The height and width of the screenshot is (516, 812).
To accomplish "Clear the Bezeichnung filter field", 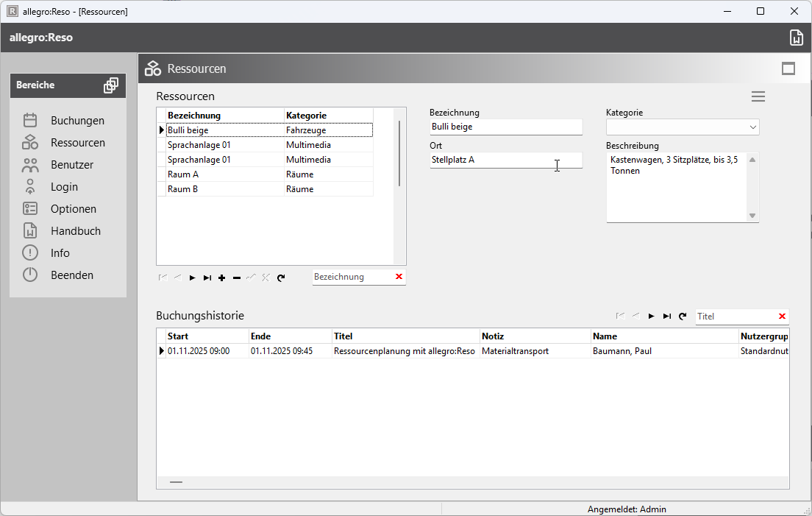I will click(399, 277).
